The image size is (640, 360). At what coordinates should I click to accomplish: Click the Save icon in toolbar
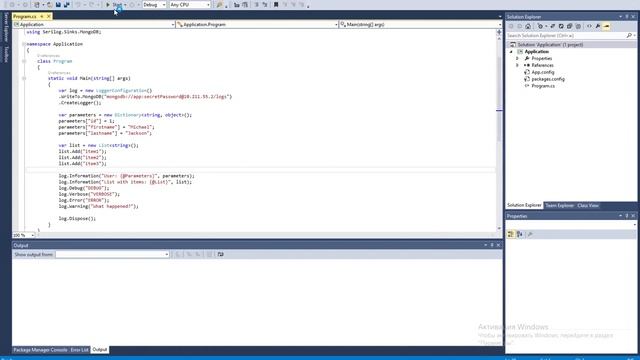58,5
